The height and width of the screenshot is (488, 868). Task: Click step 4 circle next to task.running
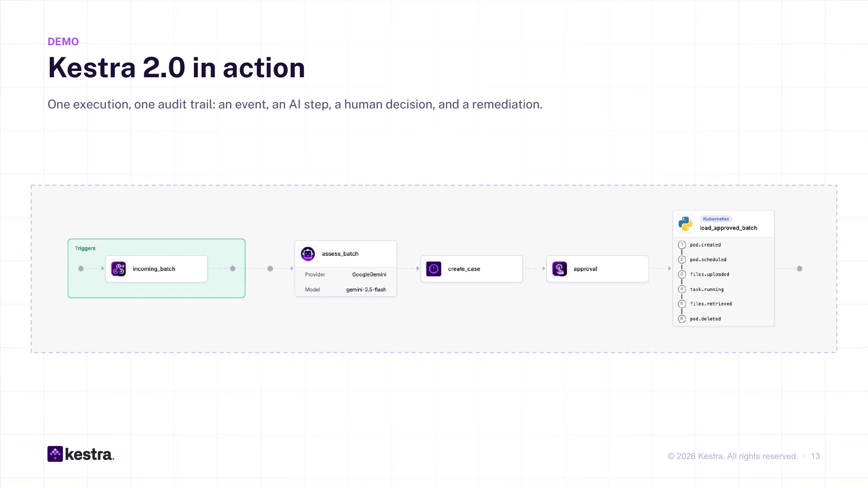(682, 289)
